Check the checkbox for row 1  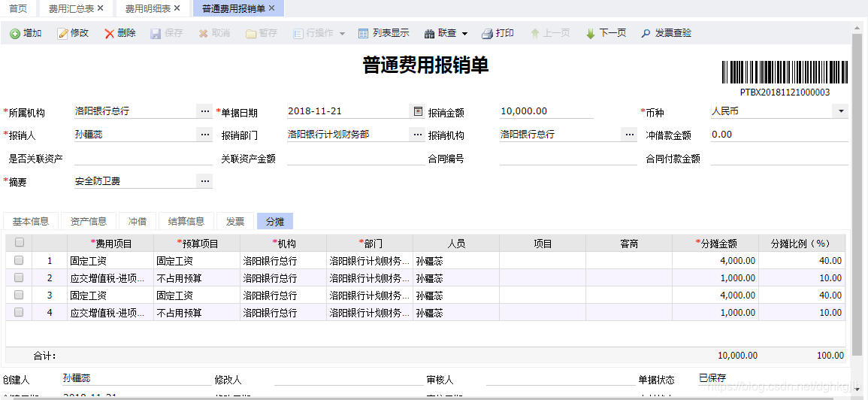(x=19, y=260)
